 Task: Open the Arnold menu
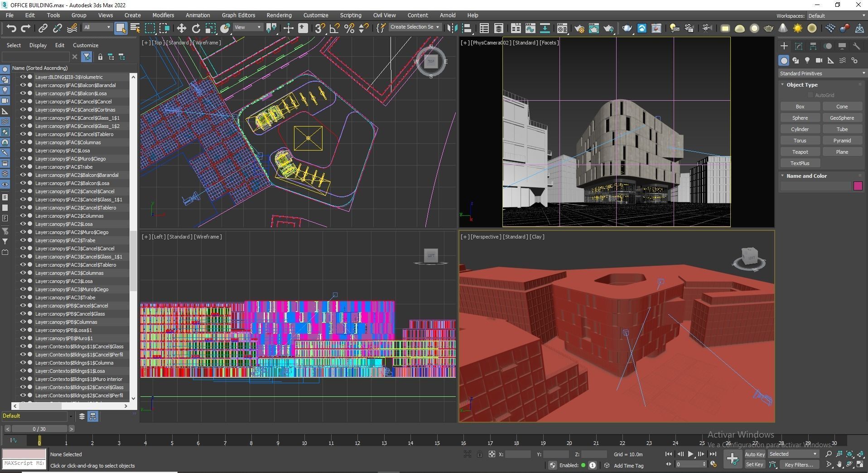(448, 15)
